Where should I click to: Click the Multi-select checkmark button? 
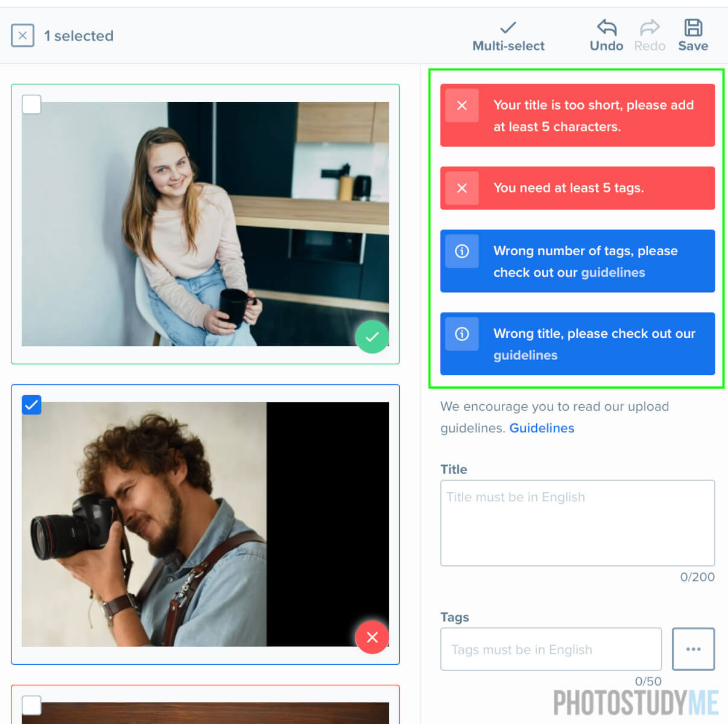point(508,36)
